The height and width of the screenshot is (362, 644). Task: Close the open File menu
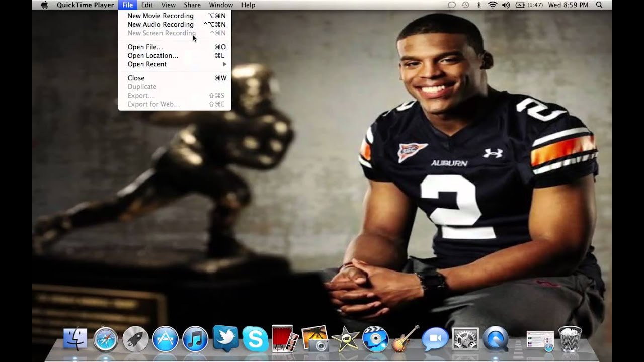point(127,5)
